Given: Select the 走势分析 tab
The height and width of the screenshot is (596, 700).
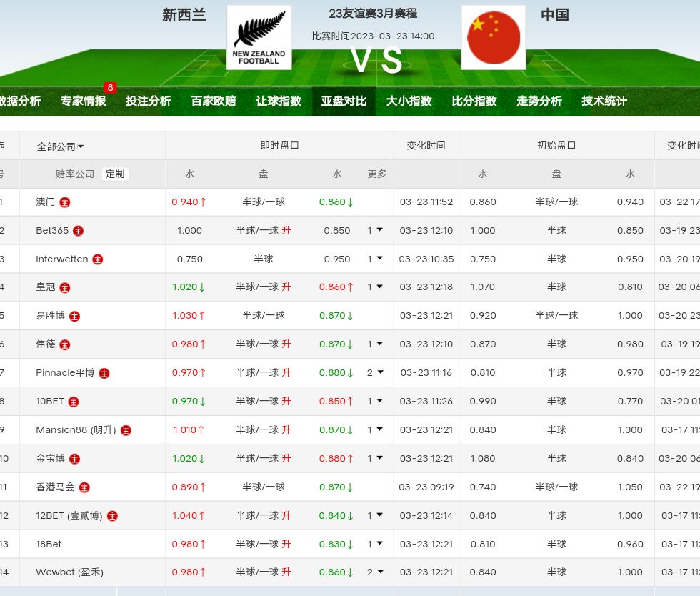Looking at the screenshot, I should point(539,101).
